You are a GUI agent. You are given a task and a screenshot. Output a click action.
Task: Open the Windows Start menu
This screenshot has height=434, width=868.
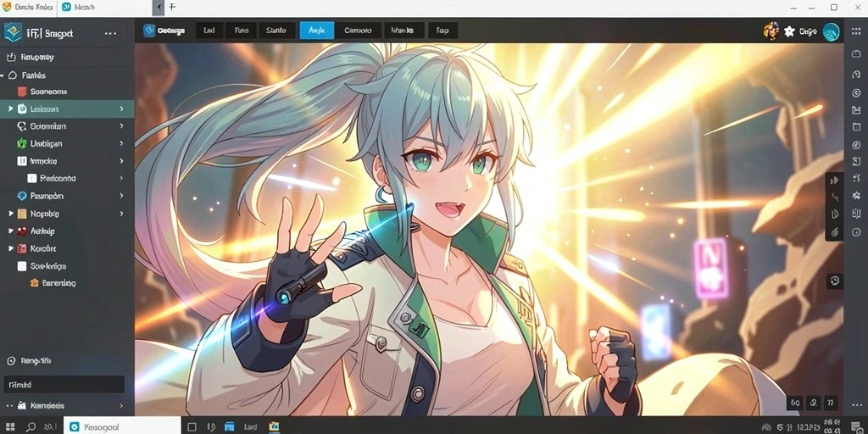(x=11, y=427)
